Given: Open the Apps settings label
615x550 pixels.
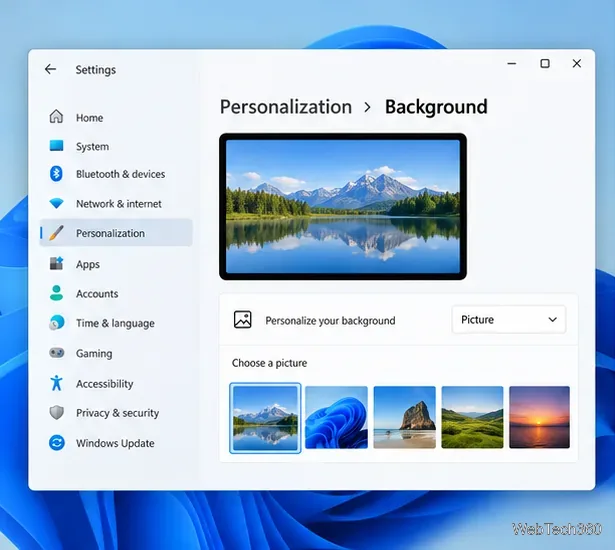Looking at the screenshot, I should tap(88, 264).
